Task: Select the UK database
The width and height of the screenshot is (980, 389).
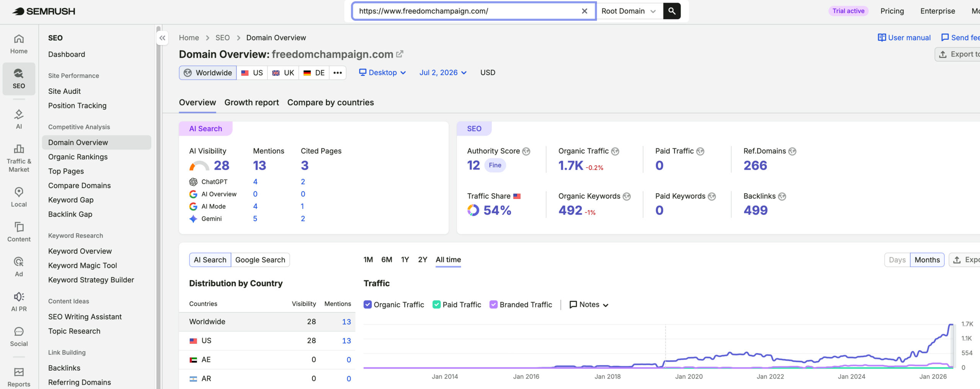Action: 283,73
